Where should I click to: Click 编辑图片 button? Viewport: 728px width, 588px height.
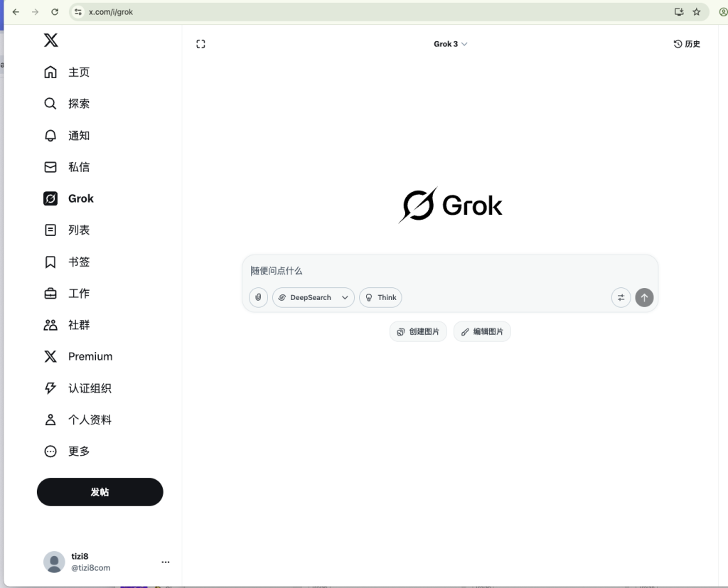482,331
